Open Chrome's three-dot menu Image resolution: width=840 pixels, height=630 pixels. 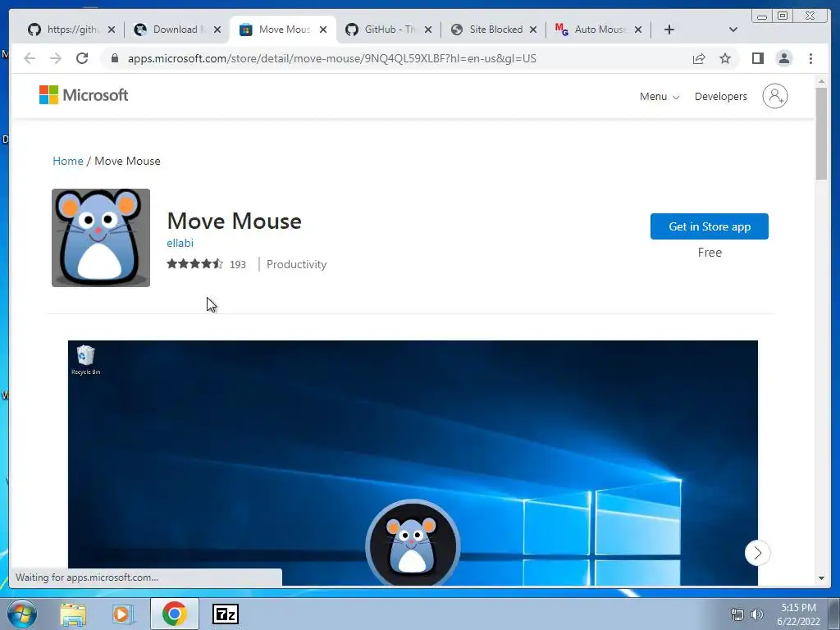[810, 58]
